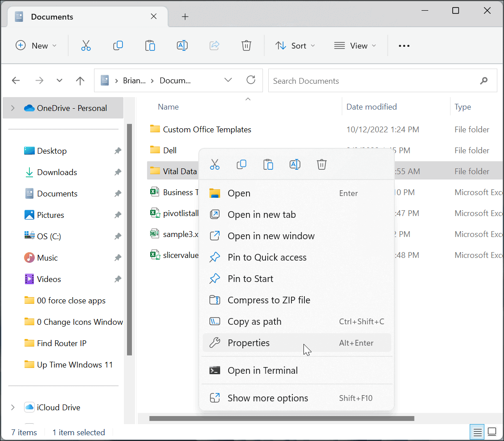This screenshot has height=441, width=504.
Task: Open the Sort dropdown
Action: tap(295, 45)
